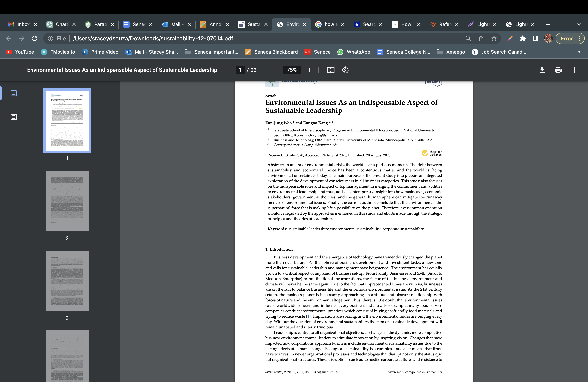Close the Inbox tab
588x382 pixels.
36,24
